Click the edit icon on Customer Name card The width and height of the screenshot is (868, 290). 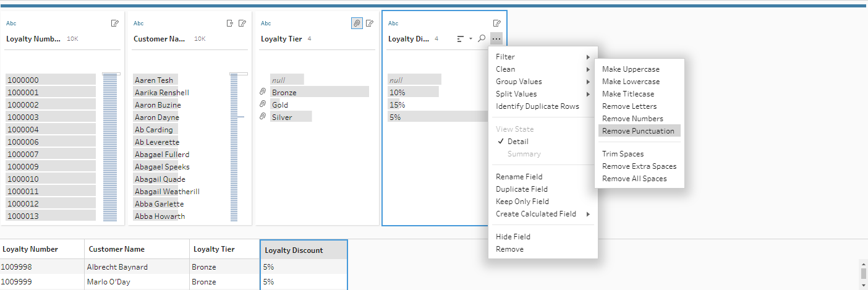[x=242, y=23]
